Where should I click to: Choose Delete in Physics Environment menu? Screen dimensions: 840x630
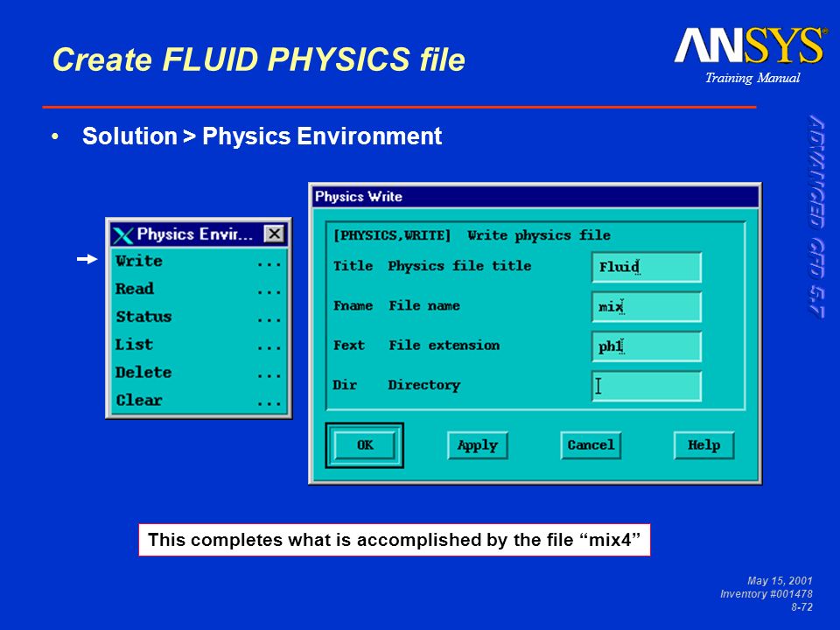click(199, 373)
